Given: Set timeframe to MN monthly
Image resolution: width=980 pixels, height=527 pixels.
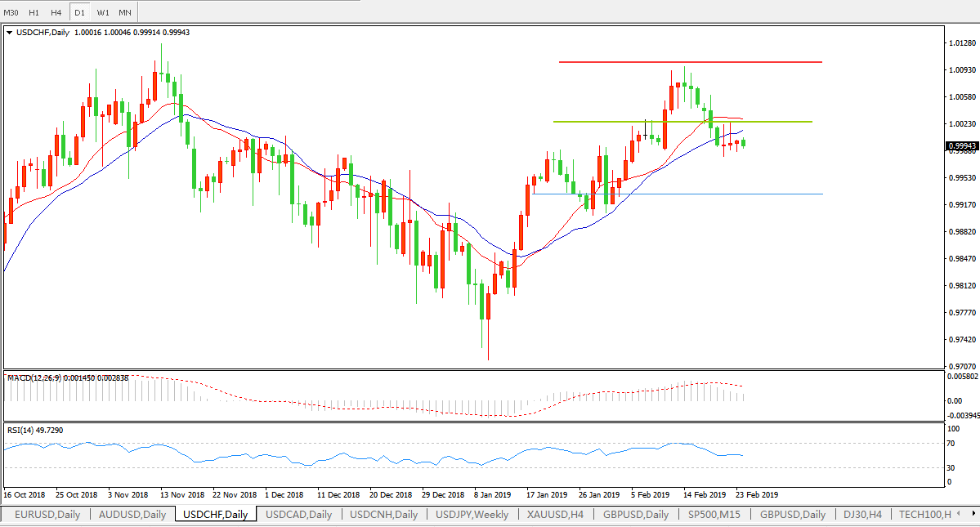Looking at the screenshot, I should (124, 13).
